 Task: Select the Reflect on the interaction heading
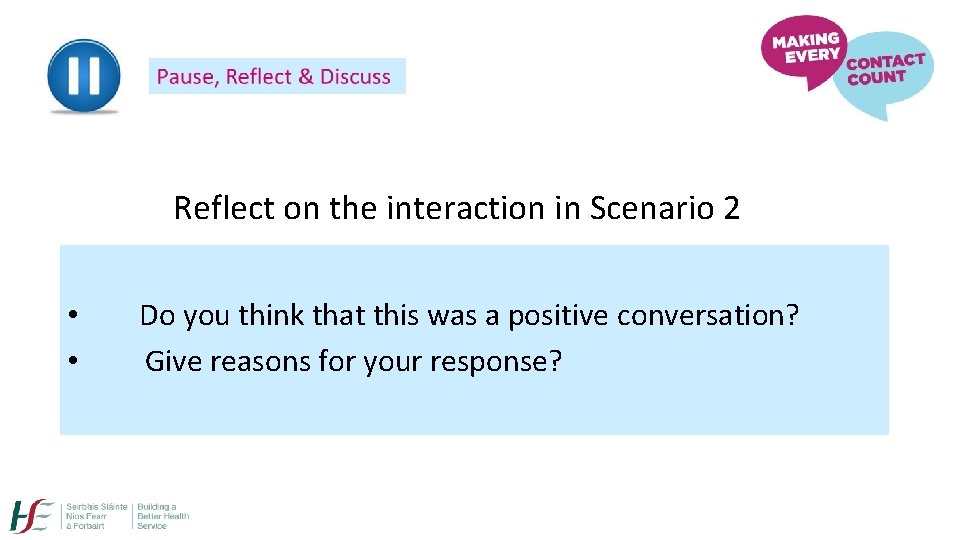456,208
